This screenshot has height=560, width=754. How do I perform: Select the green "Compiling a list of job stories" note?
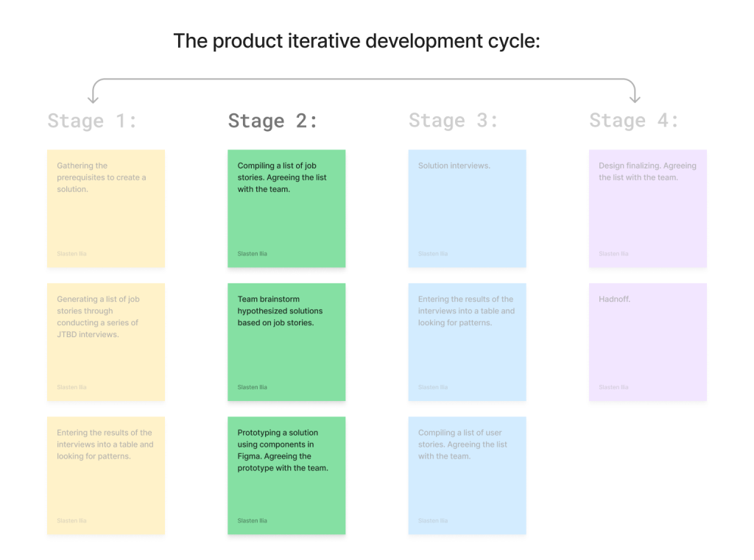pyautogui.click(x=286, y=208)
